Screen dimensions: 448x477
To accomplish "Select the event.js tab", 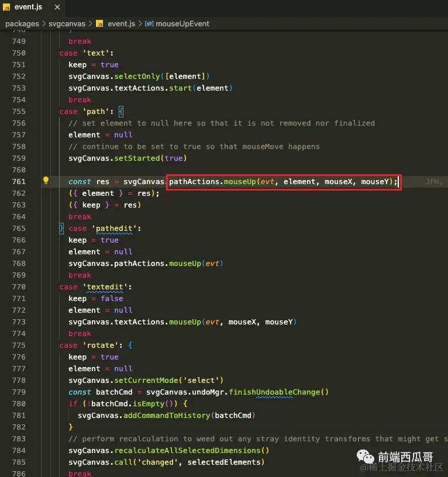I will (28, 6).
